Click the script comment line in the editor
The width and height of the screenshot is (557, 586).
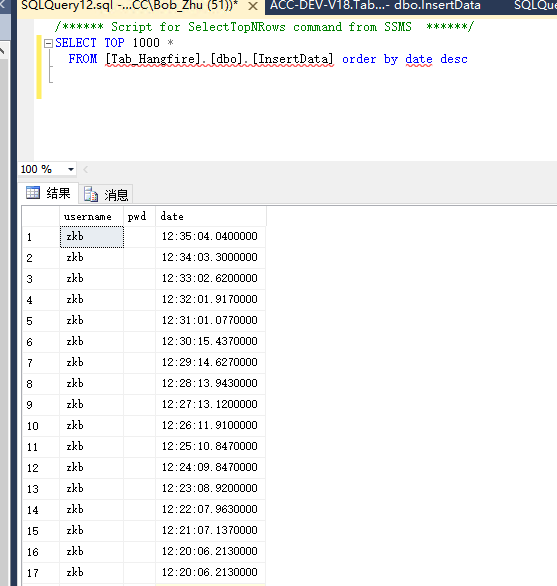pos(264,27)
